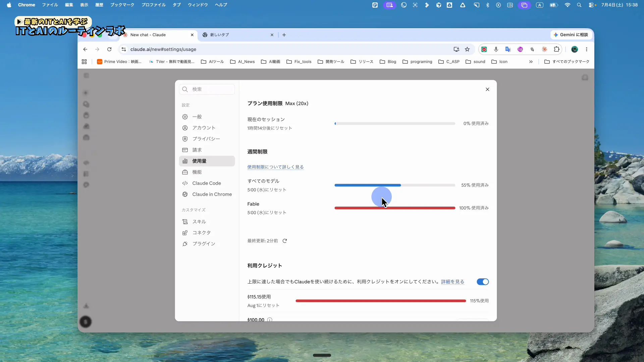Open Chrome three-dot menu
This screenshot has height=362, width=644.
(587, 49)
